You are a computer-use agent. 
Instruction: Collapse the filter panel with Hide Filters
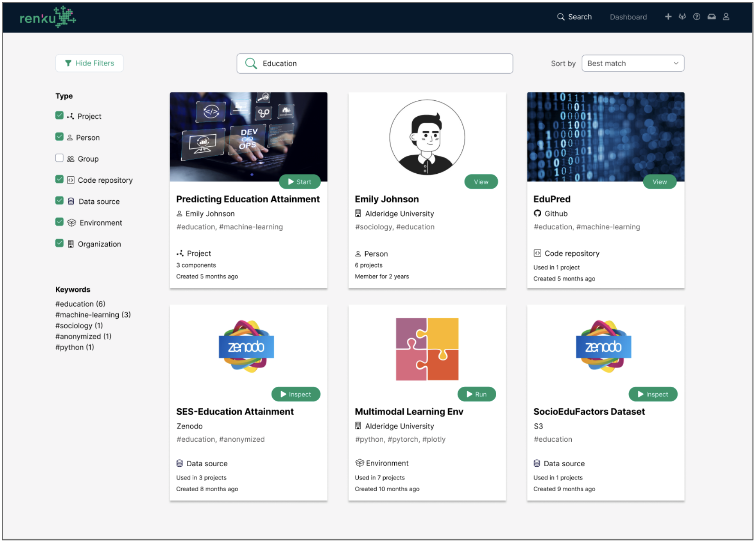click(90, 63)
